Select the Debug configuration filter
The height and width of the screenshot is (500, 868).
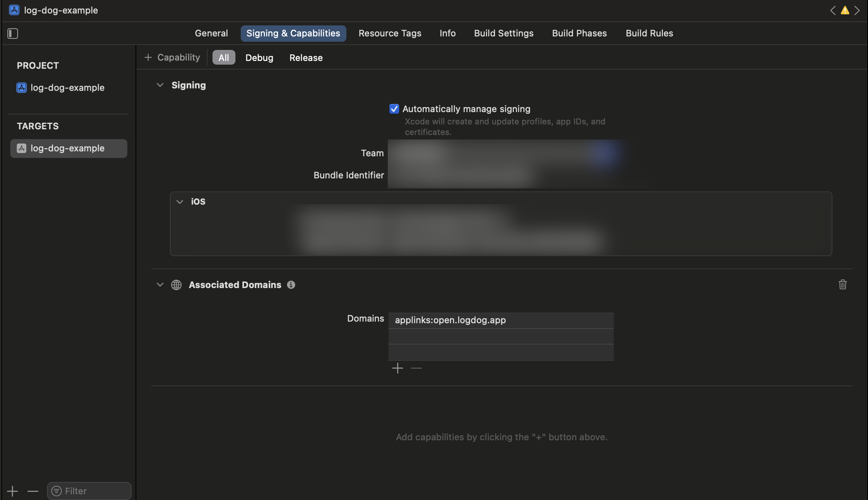pyautogui.click(x=259, y=58)
